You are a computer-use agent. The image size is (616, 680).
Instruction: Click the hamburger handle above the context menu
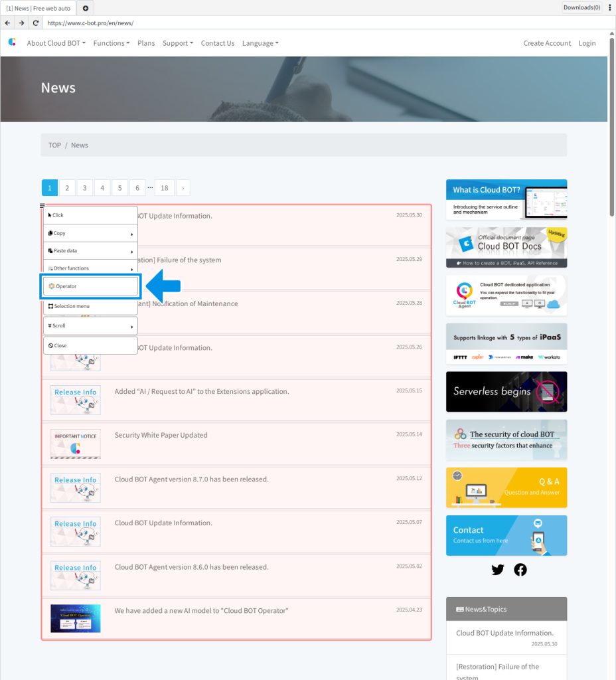tap(42, 206)
